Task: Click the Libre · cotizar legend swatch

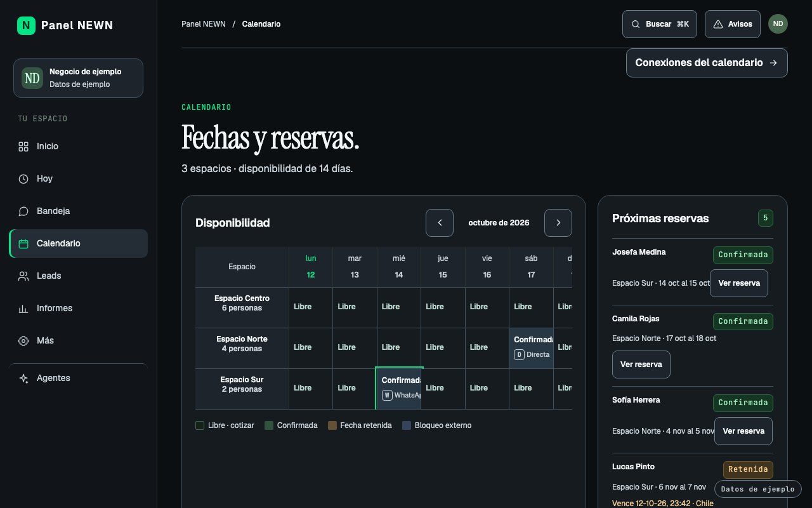Action: click(x=200, y=425)
